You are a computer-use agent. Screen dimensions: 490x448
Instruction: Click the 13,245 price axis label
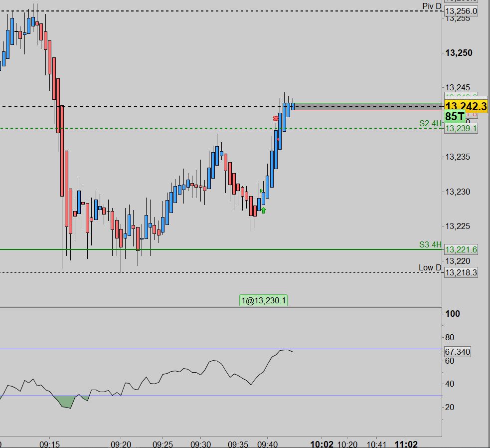458,88
